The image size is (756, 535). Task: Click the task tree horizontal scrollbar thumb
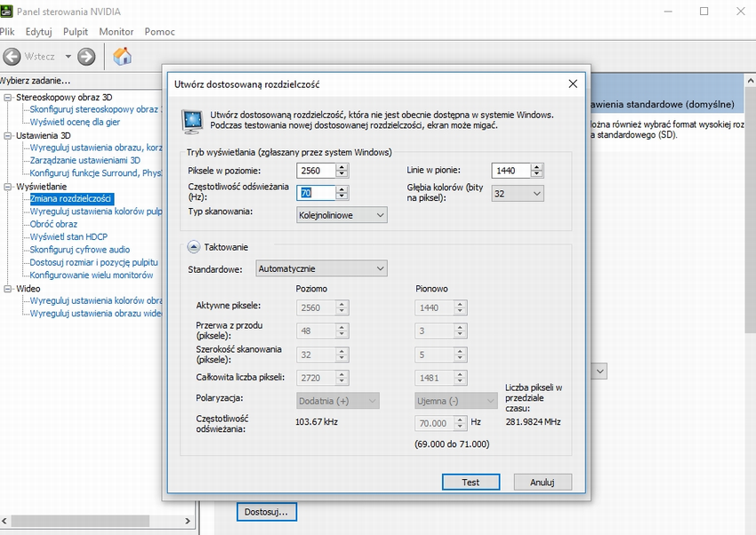(x=80, y=521)
